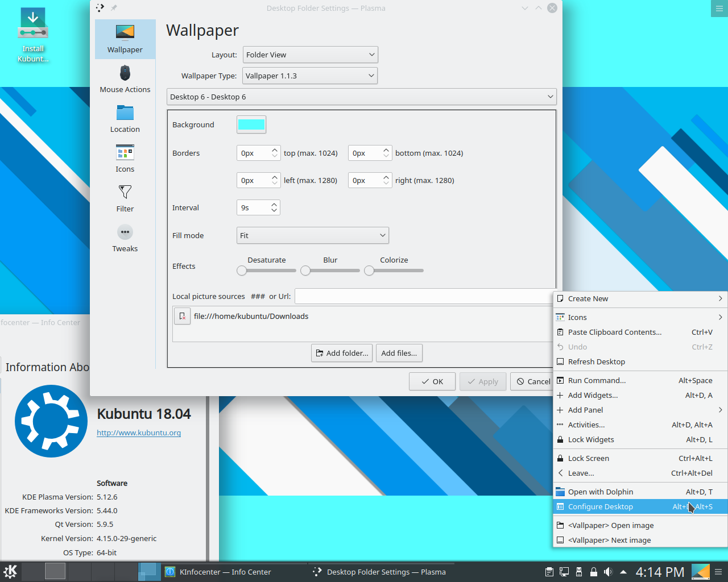Screen dimensions: 728x582
Task: Remove the Downloads folder picture source
Action: [182, 316]
